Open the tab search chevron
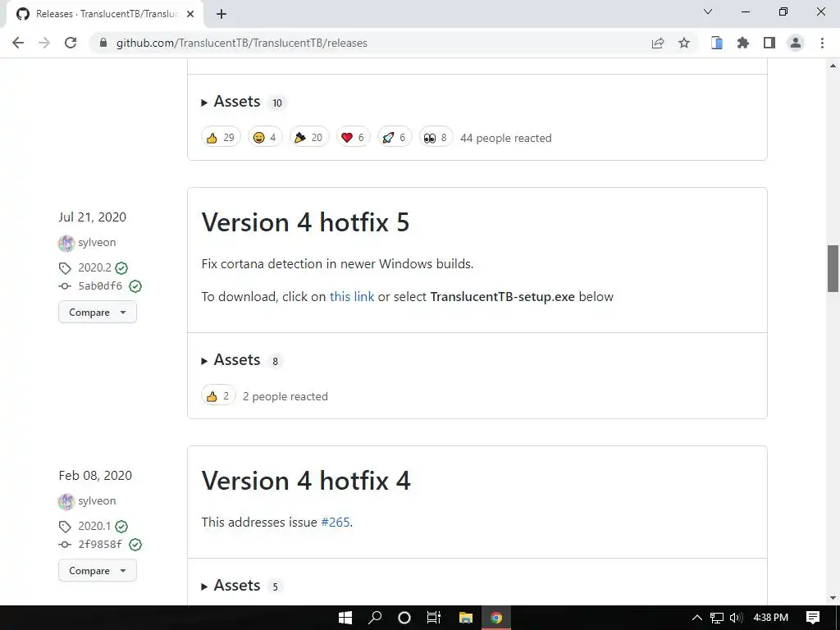The width and height of the screenshot is (840, 630). coord(708,11)
